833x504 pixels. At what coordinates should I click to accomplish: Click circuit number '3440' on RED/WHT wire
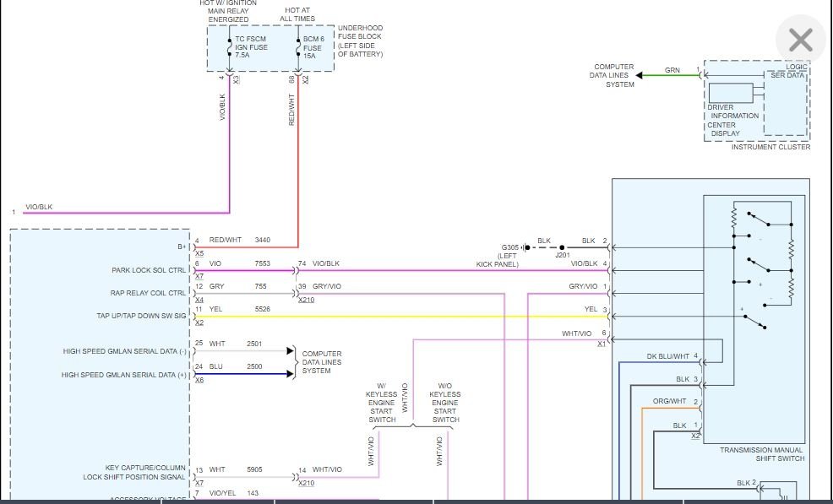click(x=263, y=240)
